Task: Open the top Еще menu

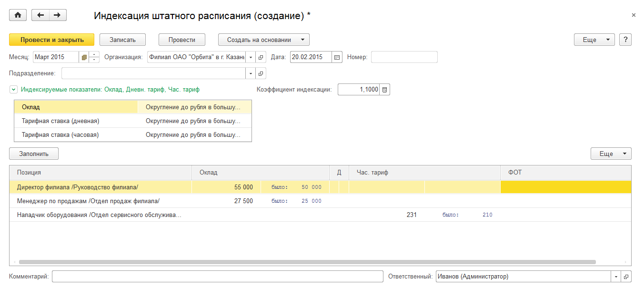Action: point(594,40)
